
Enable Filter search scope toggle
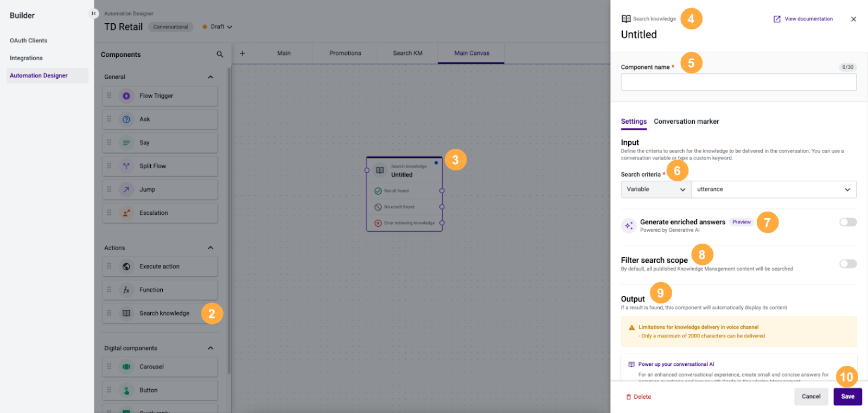tap(848, 264)
